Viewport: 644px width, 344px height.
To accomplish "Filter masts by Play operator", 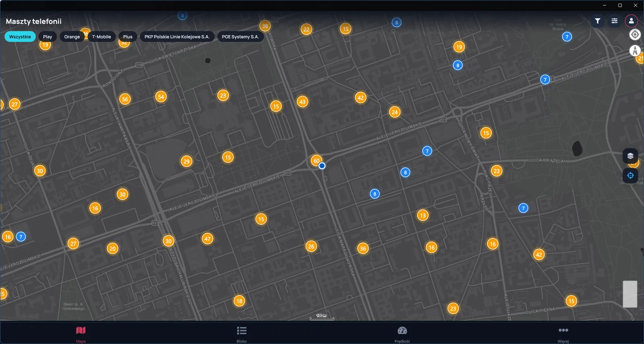I will (47, 37).
